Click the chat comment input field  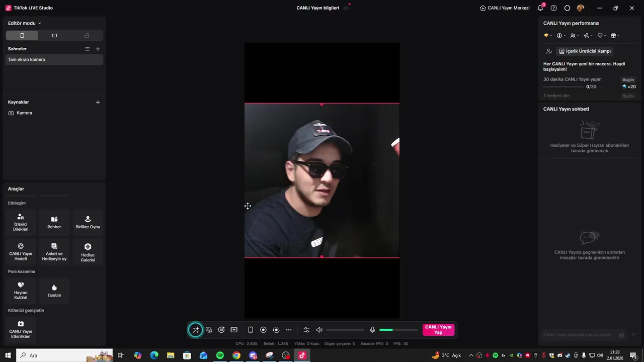(579, 335)
